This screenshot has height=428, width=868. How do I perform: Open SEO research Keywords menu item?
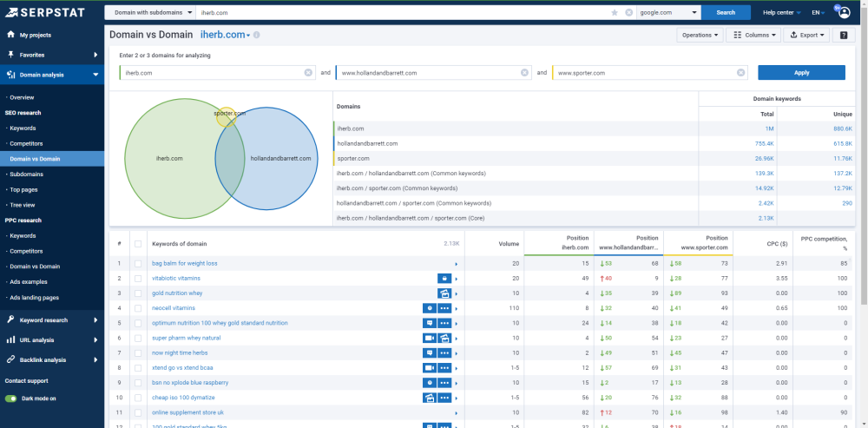(x=23, y=128)
